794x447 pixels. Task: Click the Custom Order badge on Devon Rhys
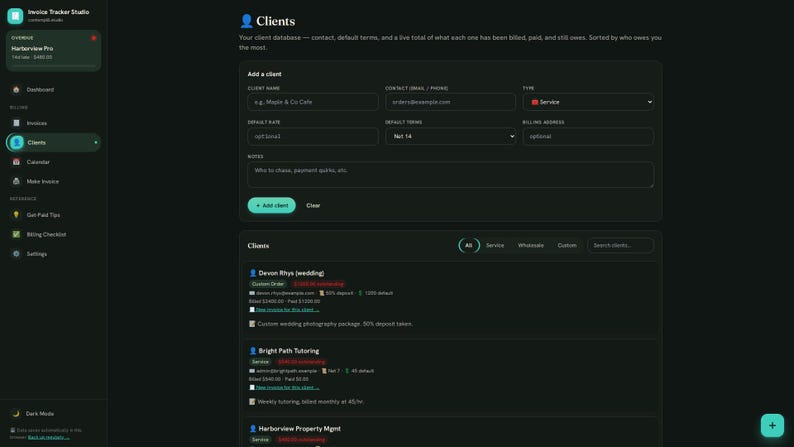tap(268, 284)
